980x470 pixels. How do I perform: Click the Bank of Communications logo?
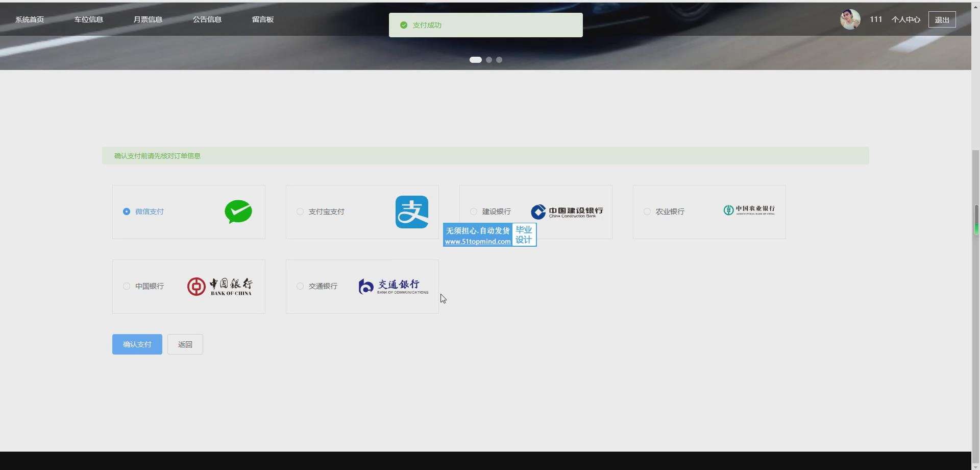tap(393, 287)
